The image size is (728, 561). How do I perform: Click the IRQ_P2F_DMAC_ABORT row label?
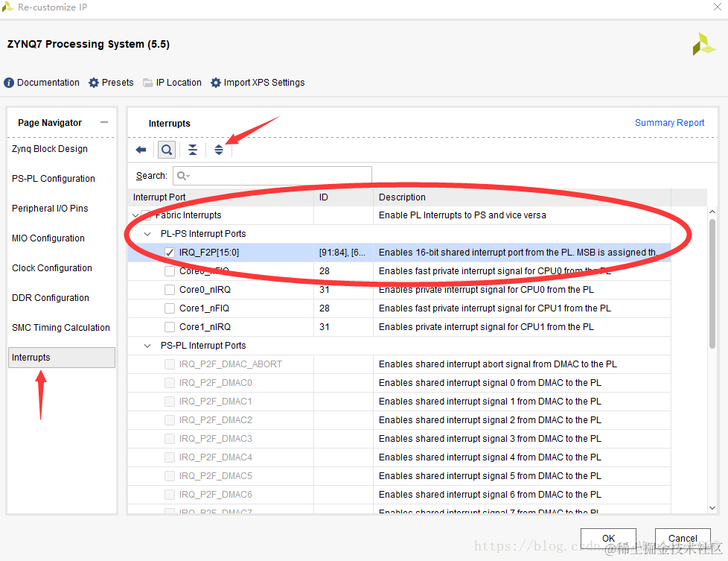point(230,364)
